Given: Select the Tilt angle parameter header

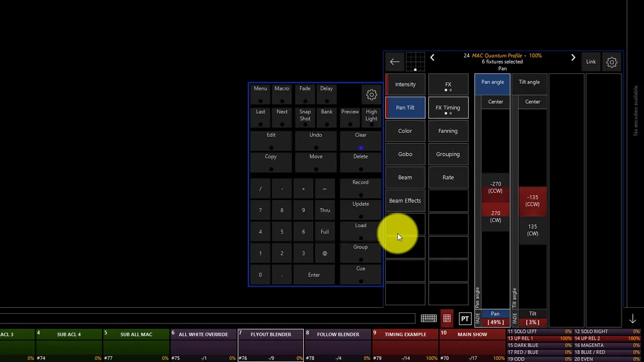Looking at the screenshot, I should click(529, 84).
